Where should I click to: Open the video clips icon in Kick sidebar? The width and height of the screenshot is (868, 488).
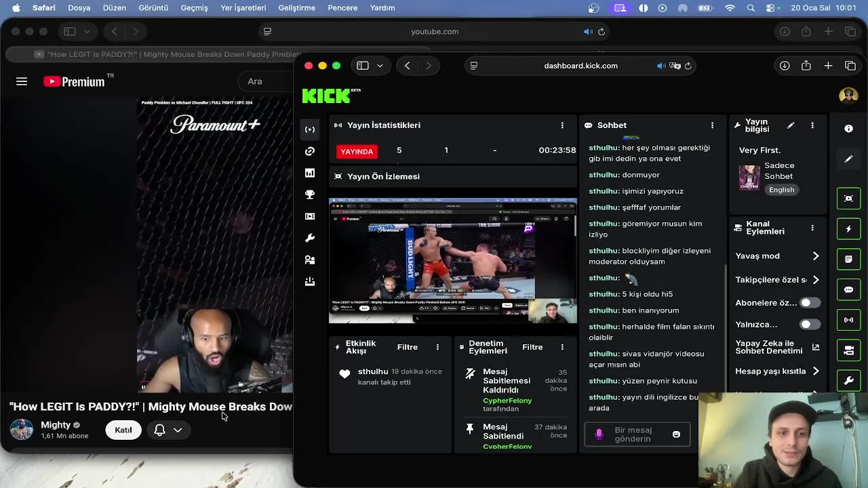[x=310, y=216]
